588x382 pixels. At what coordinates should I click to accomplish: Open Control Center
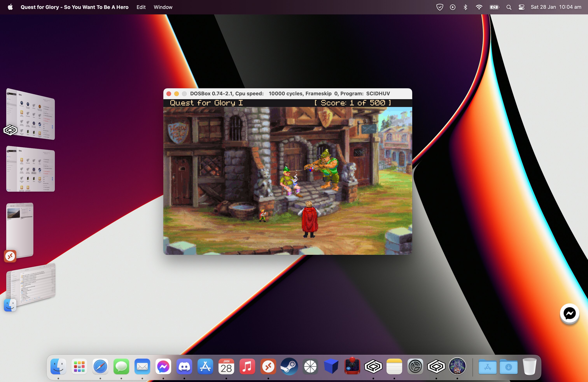(x=521, y=7)
